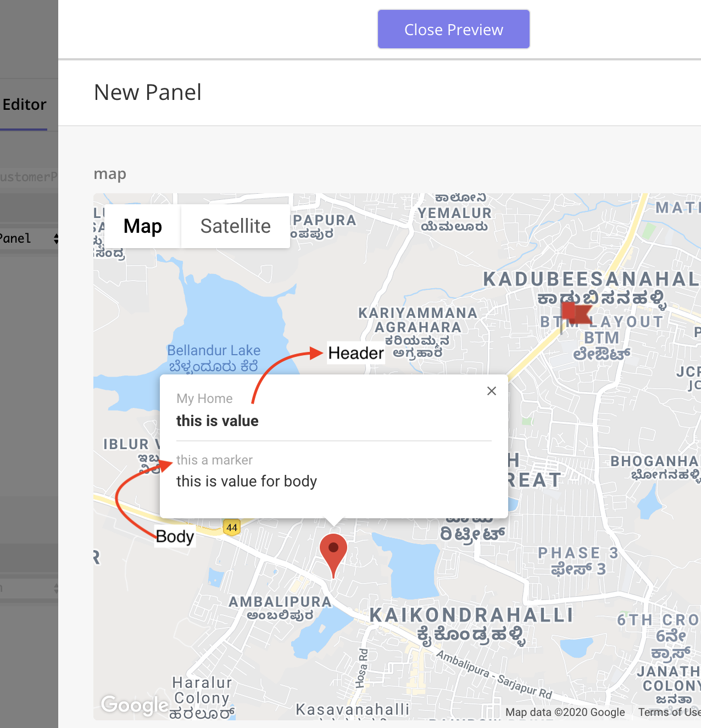This screenshot has width=701, height=728.
Task: Click the Close Preview button
Action: click(454, 29)
